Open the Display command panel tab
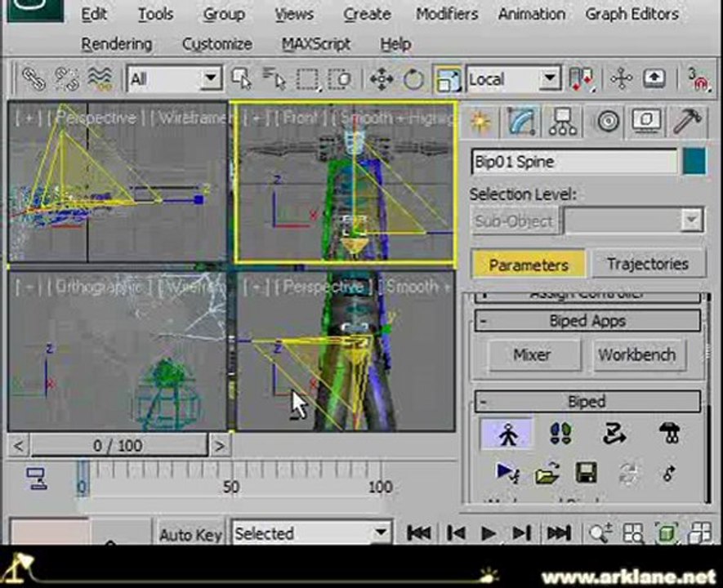 click(x=647, y=122)
